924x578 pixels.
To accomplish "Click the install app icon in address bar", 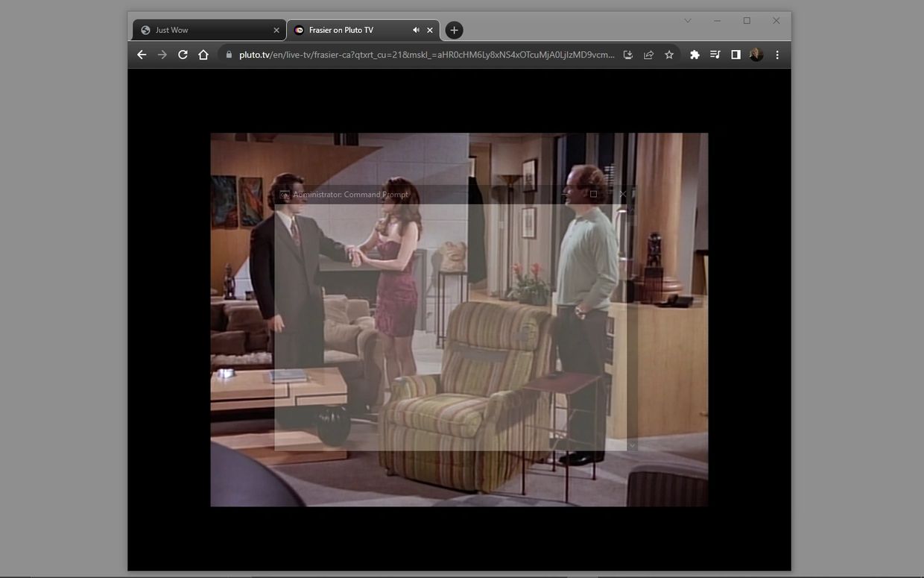I will coord(628,54).
